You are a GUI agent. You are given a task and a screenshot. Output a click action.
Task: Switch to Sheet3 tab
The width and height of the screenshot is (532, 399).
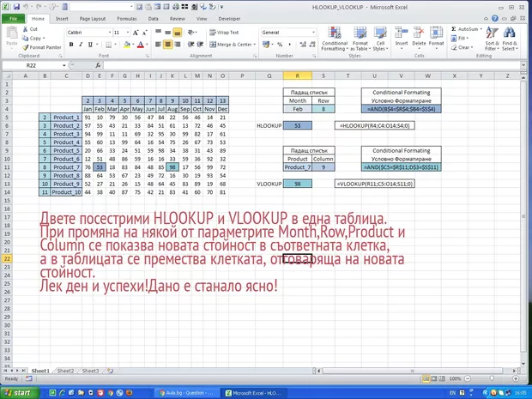pos(90,371)
